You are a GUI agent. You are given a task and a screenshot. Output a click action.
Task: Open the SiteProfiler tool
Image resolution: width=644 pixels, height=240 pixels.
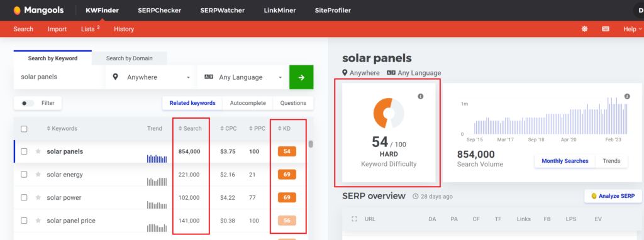pos(333,10)
